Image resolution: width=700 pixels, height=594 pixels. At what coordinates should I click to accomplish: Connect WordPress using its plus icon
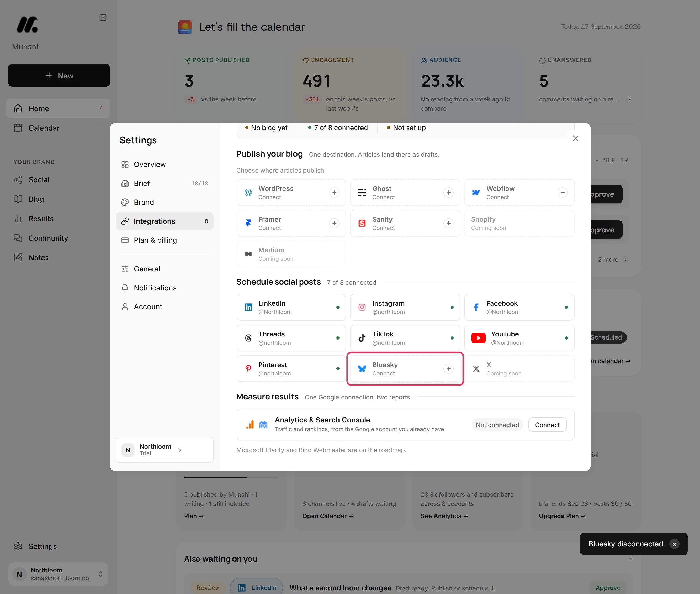point(334,193)
